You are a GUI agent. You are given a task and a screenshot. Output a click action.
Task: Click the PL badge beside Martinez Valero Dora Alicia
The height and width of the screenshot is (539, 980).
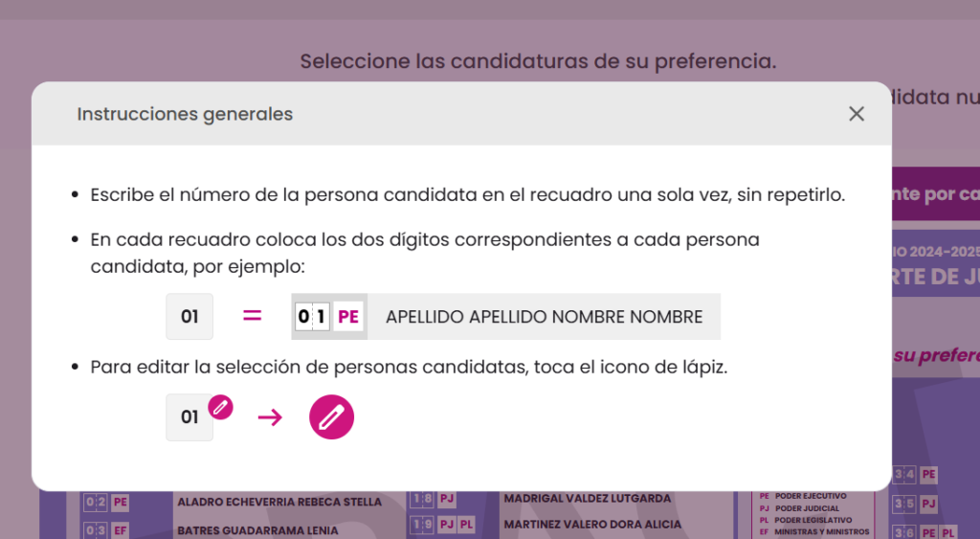(465, 525)
